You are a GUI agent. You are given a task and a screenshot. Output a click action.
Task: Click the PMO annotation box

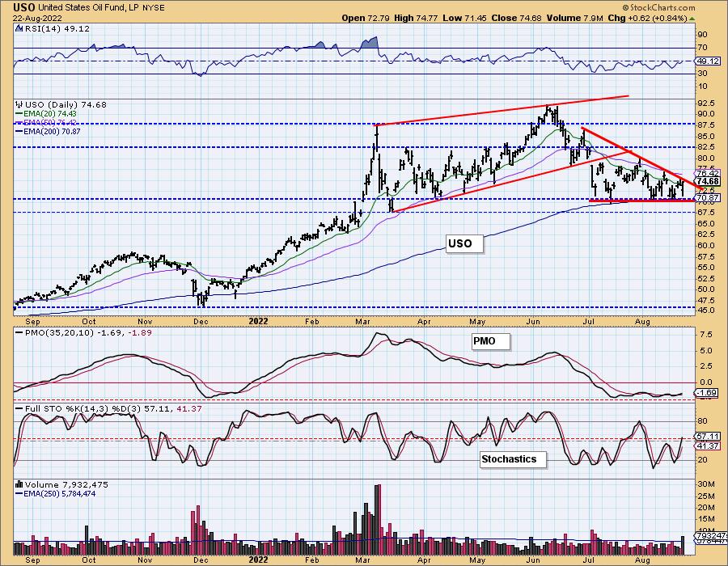coord(490,341)
